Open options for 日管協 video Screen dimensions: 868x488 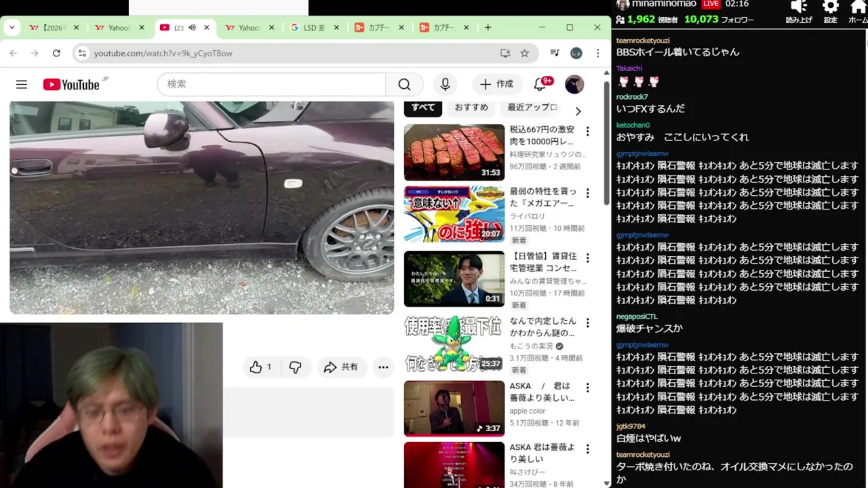point(588,258)
